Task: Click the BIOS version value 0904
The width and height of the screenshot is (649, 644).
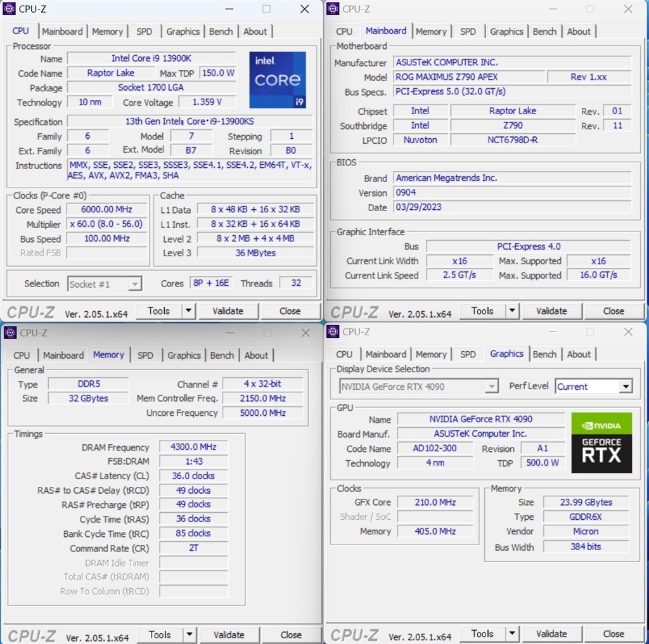Action: tap(512, 193)
